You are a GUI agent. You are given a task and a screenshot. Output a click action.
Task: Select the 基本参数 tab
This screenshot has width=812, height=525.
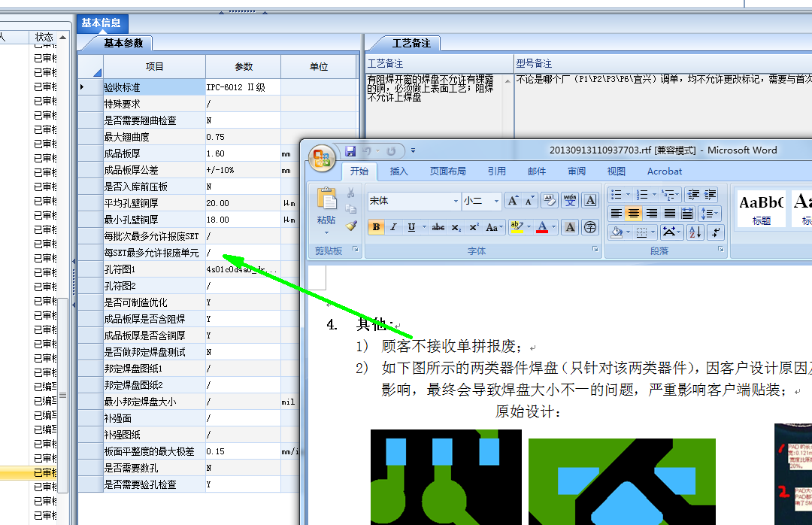123,43
